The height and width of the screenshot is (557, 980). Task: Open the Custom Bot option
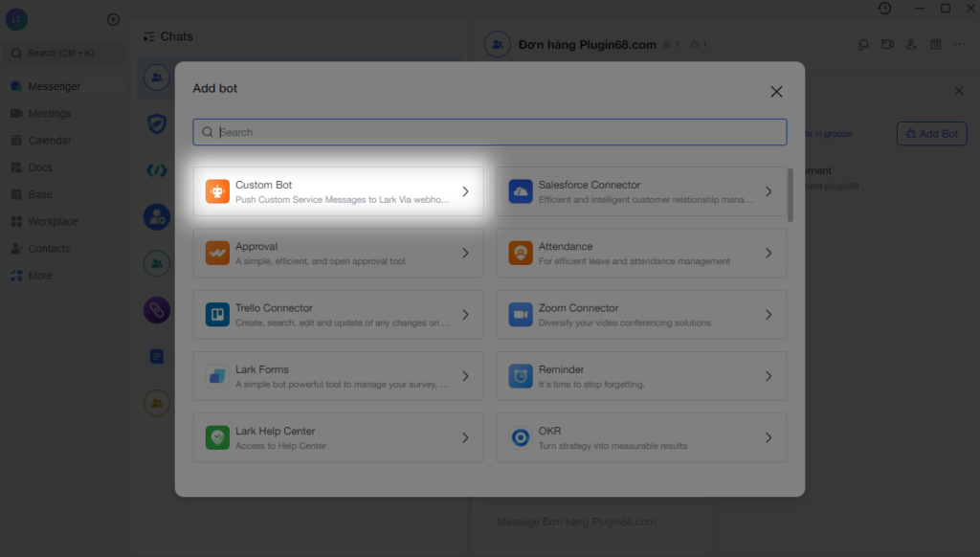(338, 191)
